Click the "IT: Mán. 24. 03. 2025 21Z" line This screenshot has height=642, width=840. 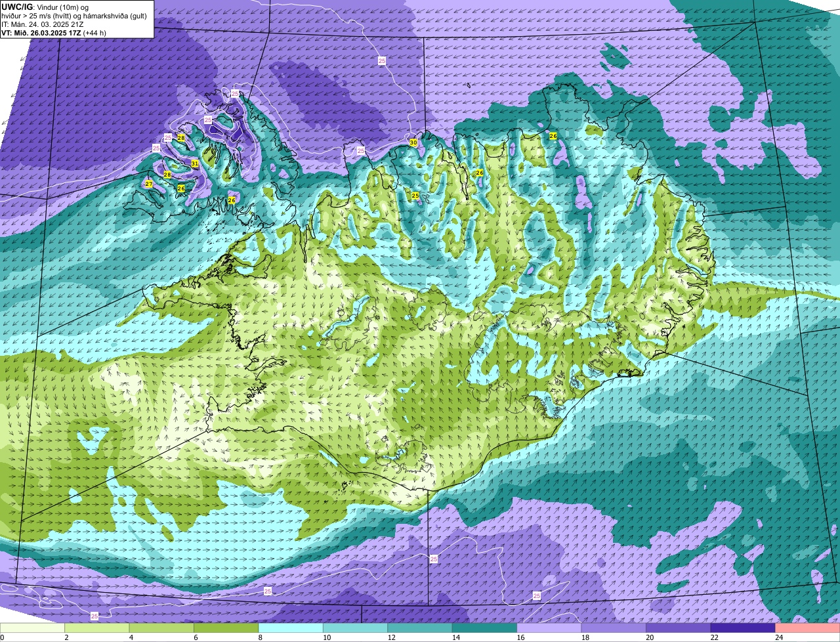pos(43,24)
